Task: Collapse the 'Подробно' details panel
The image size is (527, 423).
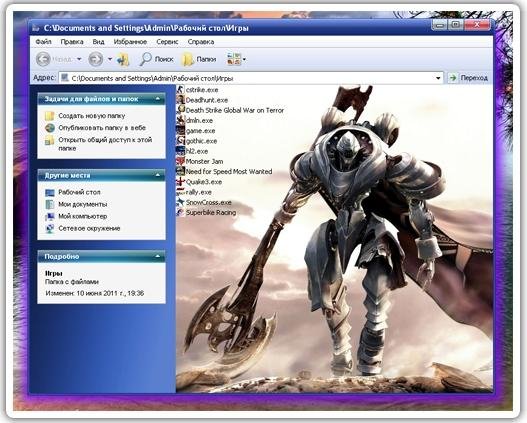Action: [158, 256]
